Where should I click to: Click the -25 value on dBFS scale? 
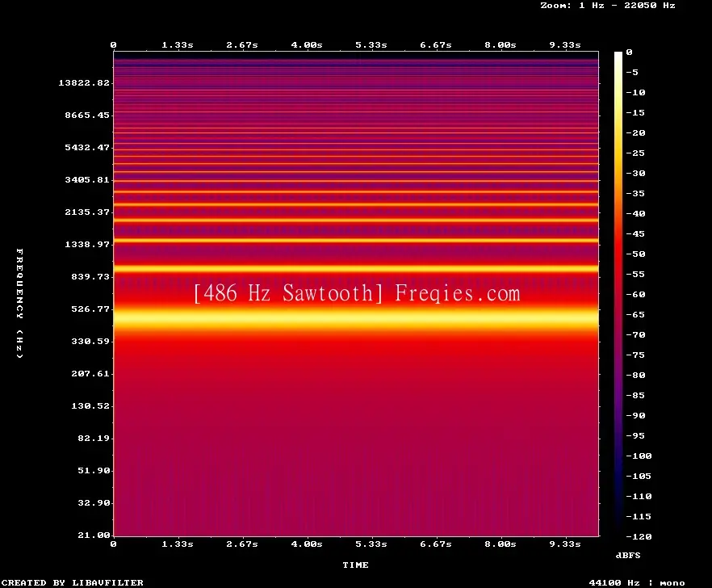pos(636,153)
